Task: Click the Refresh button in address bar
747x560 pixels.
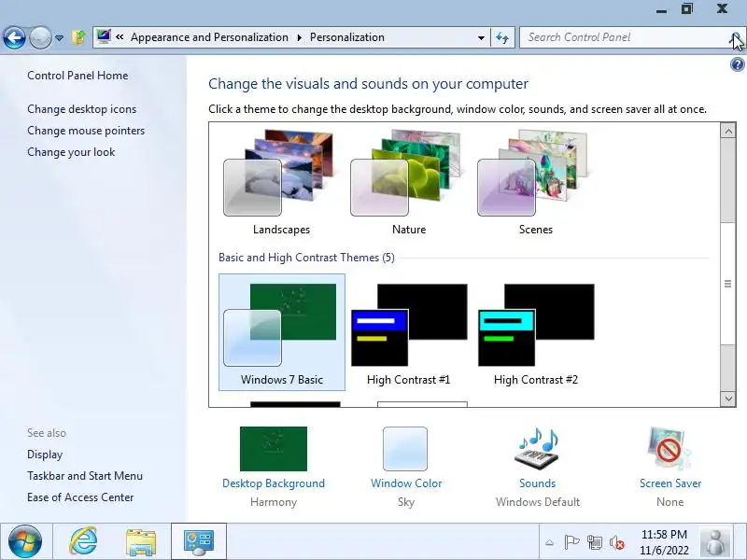Action: (502, 37)
